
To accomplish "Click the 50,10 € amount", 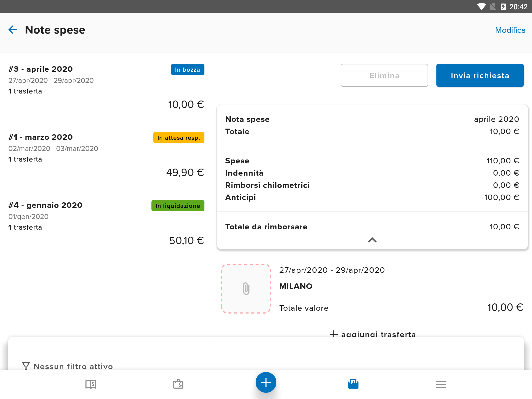I will pyautogui.click(x=187, y=241).
